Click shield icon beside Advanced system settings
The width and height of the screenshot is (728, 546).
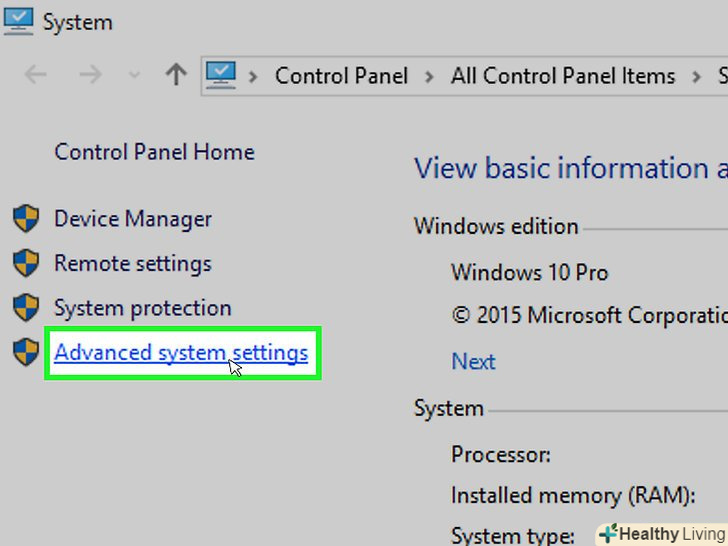[x=25, y=352]
